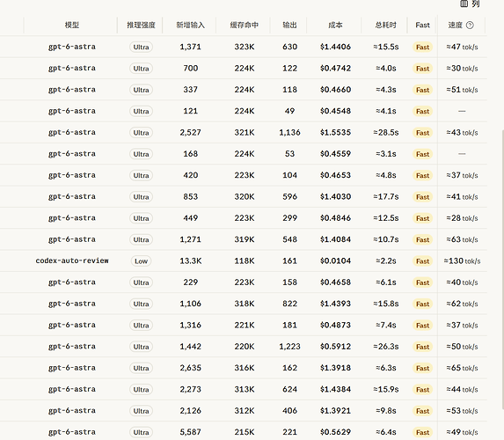Click the cache hit value 323K
Screen dimensions: 504x440
point(245,47)
